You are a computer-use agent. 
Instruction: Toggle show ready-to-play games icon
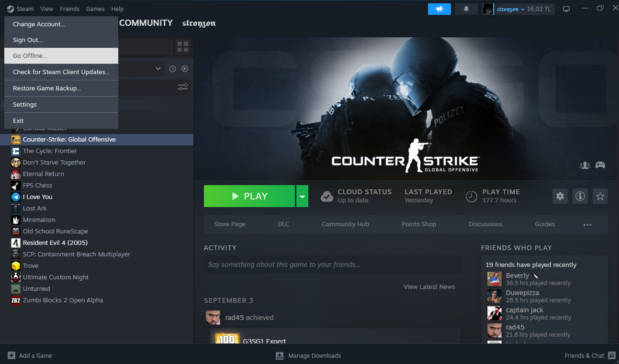[185, 69]
